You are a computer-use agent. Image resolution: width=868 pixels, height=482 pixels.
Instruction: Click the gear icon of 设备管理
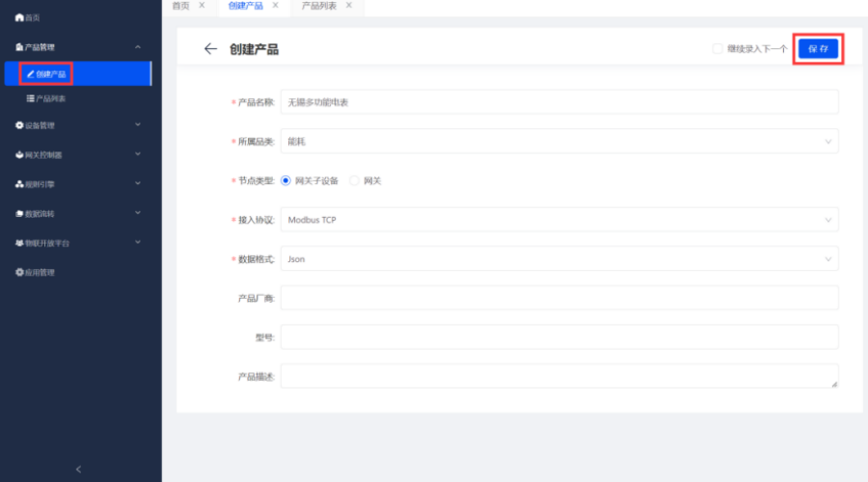click(19, 125)
